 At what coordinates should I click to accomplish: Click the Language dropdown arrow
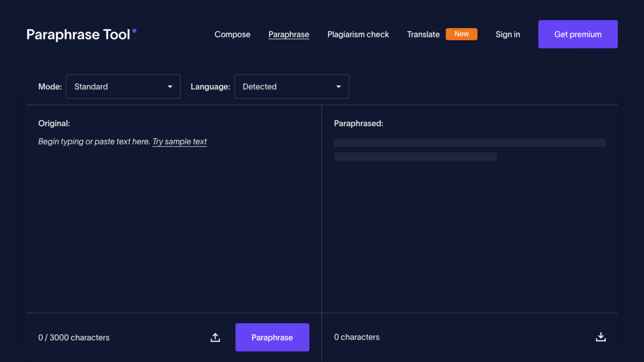(x=338, y=87)
